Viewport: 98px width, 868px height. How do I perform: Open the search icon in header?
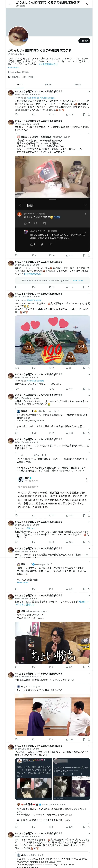tap(87, 4)
